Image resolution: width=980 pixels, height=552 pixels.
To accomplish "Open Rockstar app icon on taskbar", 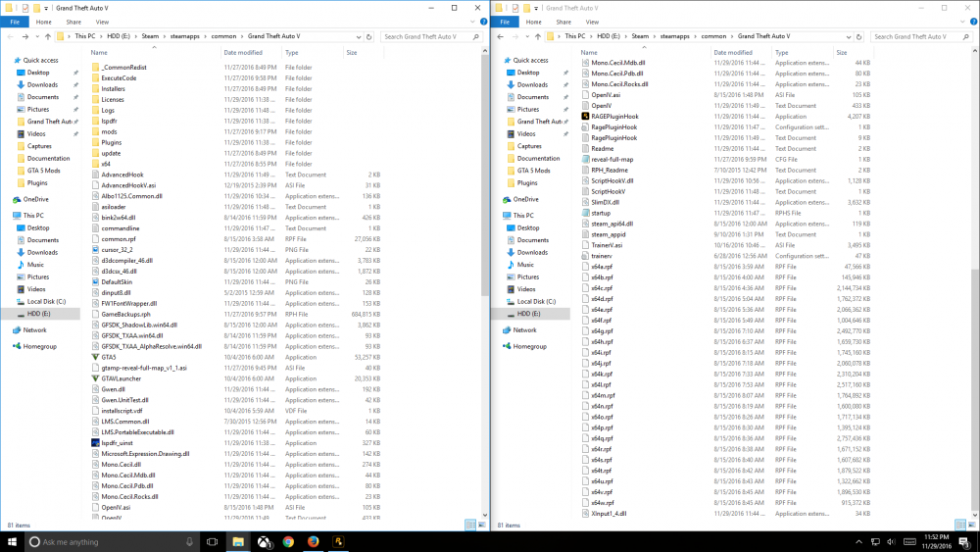I will tap(338, 542).
